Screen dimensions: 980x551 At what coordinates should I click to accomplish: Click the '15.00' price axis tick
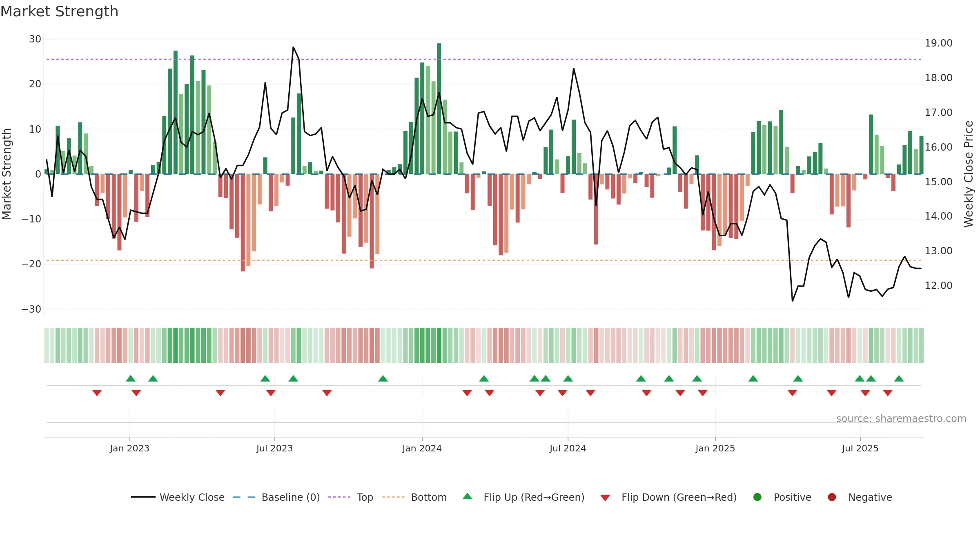coord(938,182)
